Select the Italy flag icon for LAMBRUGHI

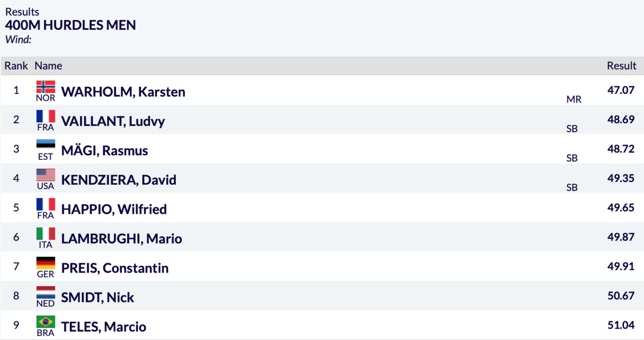click(45, 234)
